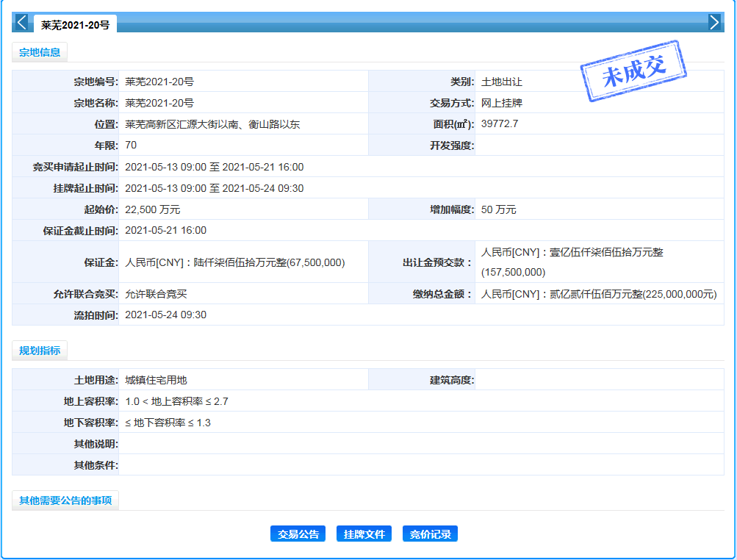
Task: Open the 宗地信息 section header
Action: tap(40, 52)
